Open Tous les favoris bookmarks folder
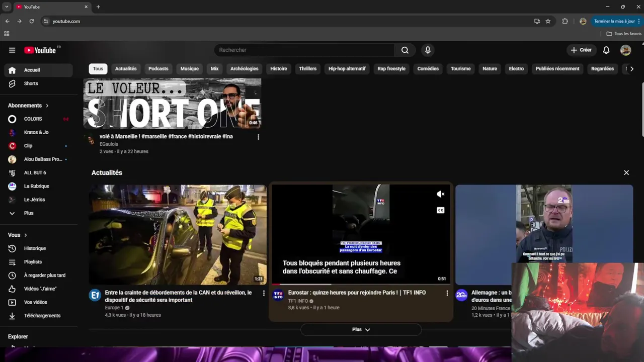 point(624,34)
